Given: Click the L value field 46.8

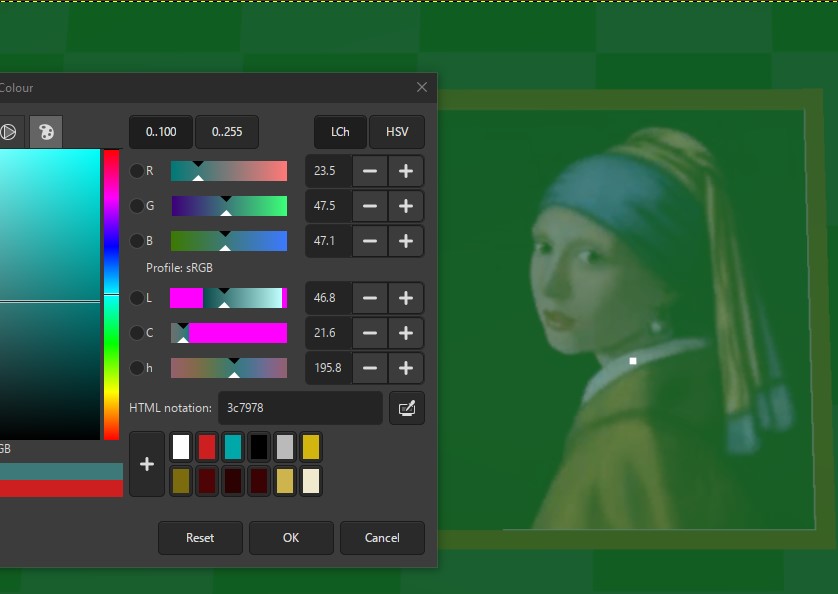Looking at the screenshot, I should (x=329, y=298).
